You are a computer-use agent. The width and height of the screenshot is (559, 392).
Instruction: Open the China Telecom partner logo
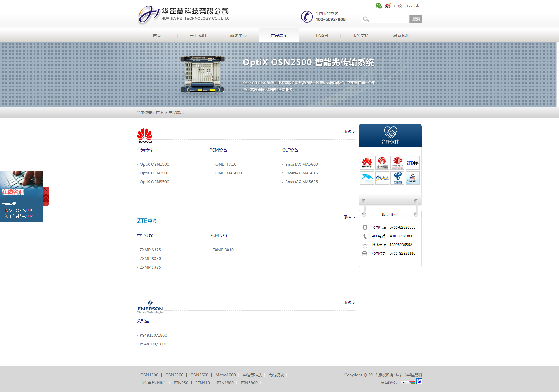[x=397, y=178]
